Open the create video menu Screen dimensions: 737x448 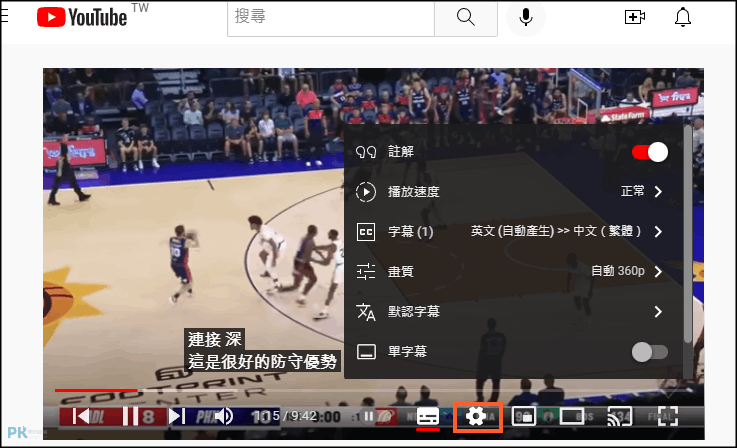pyautogui.click(x=635, y=17)
